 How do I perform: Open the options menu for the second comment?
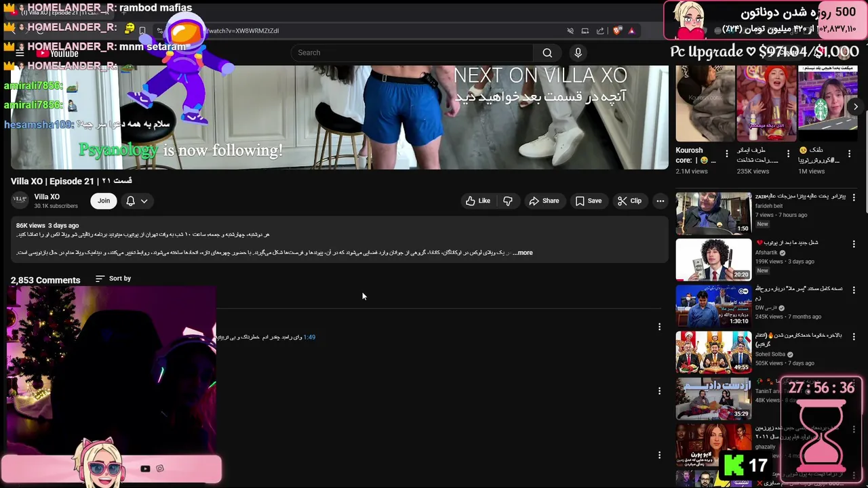(659, 390)
